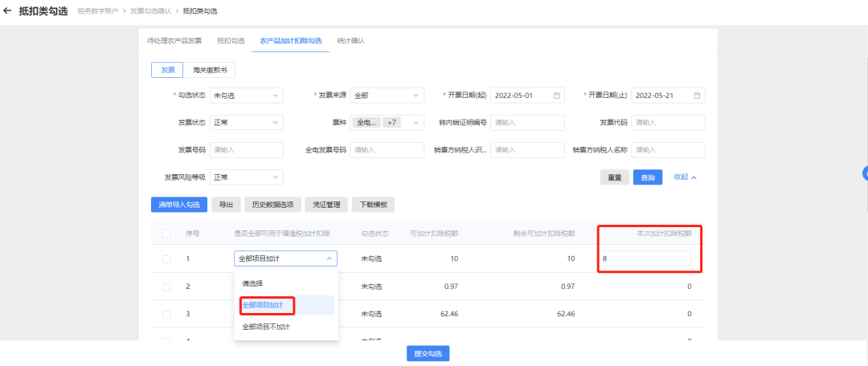Check the checkbox for row 3

pos(166,314)
